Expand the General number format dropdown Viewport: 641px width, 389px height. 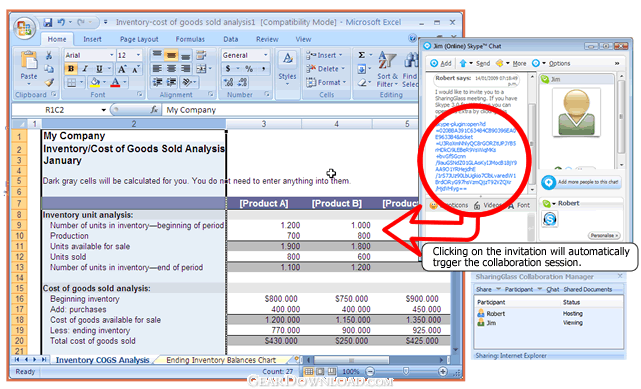pos(266,55)
